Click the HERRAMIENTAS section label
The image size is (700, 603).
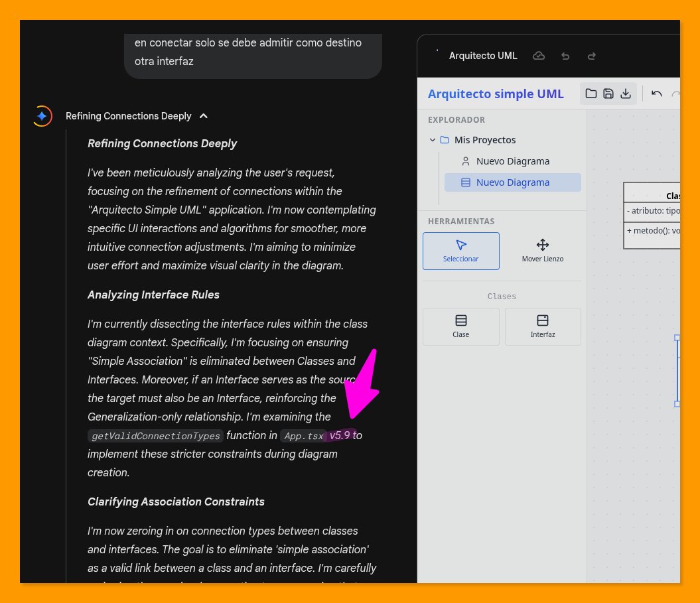click(461, 222)
